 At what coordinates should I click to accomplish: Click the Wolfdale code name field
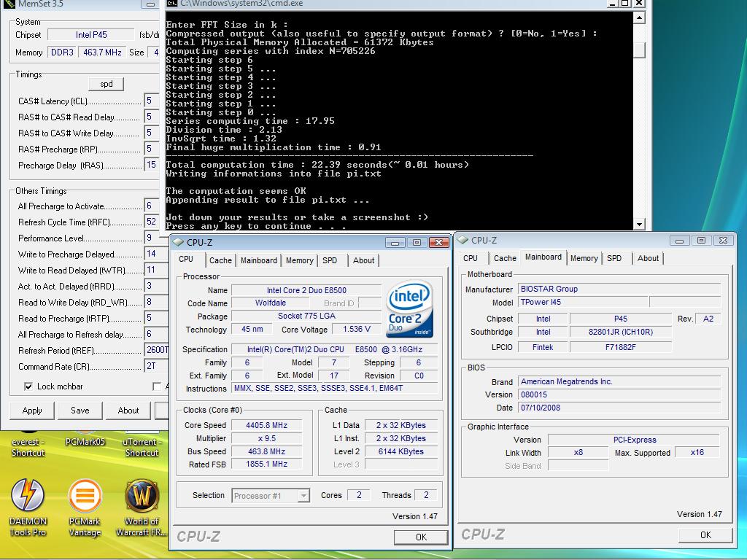point(270,303)
